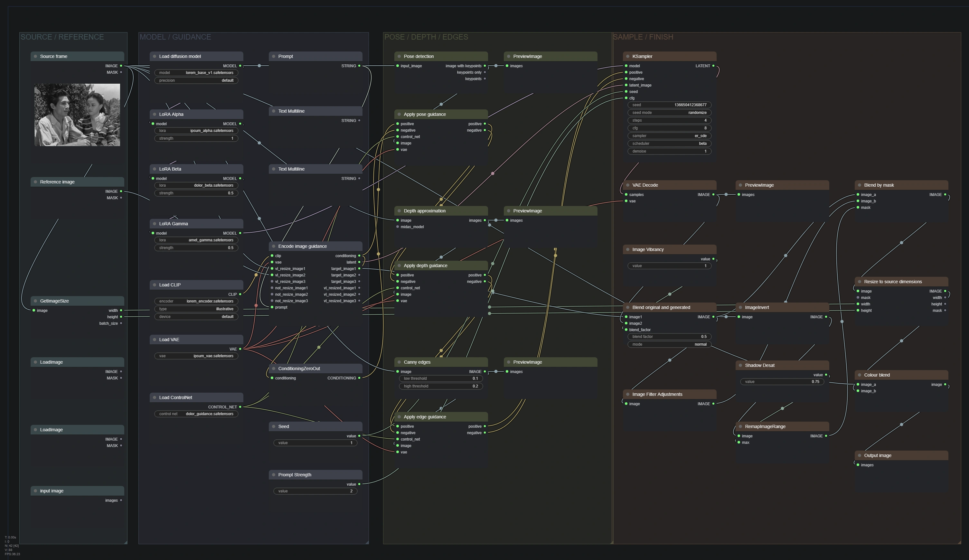The image size is (969, 560).
Task: Collapse the Encode image guidance node dot
Action: pyautogui.click(x=274, y=247)
